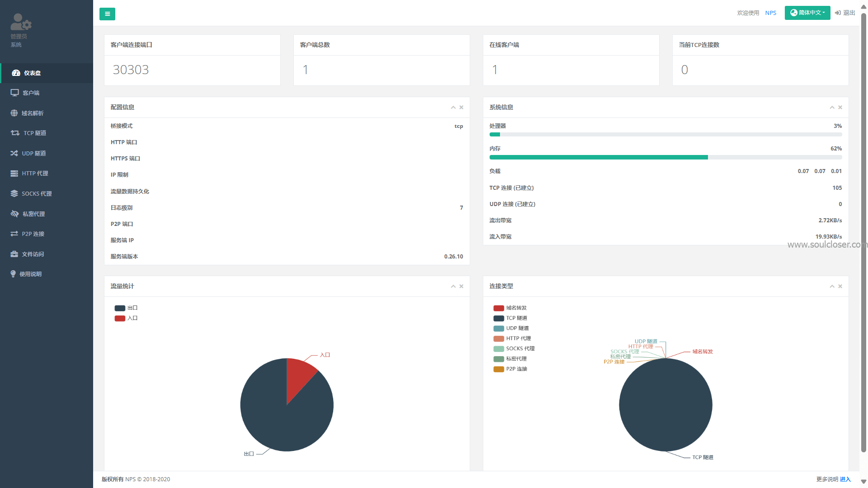
Task: Hide the 系统信息 panel via collapse arrow
Action: [832, 108]
